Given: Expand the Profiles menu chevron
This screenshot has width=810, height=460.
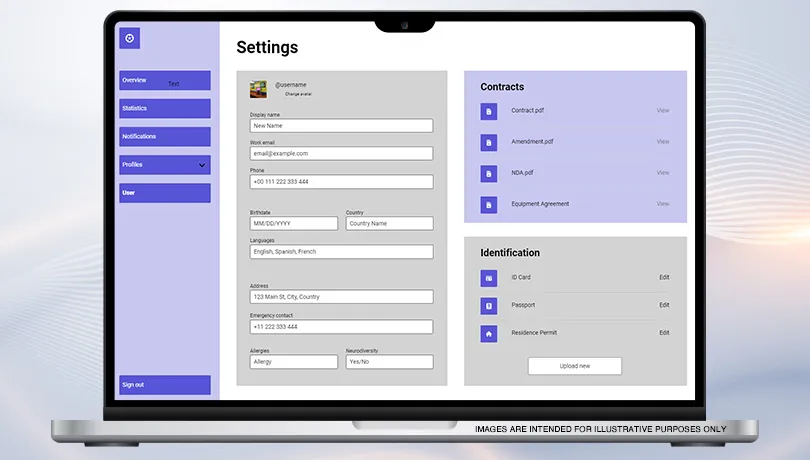Looking at the screenshot, I should point(201,165).
